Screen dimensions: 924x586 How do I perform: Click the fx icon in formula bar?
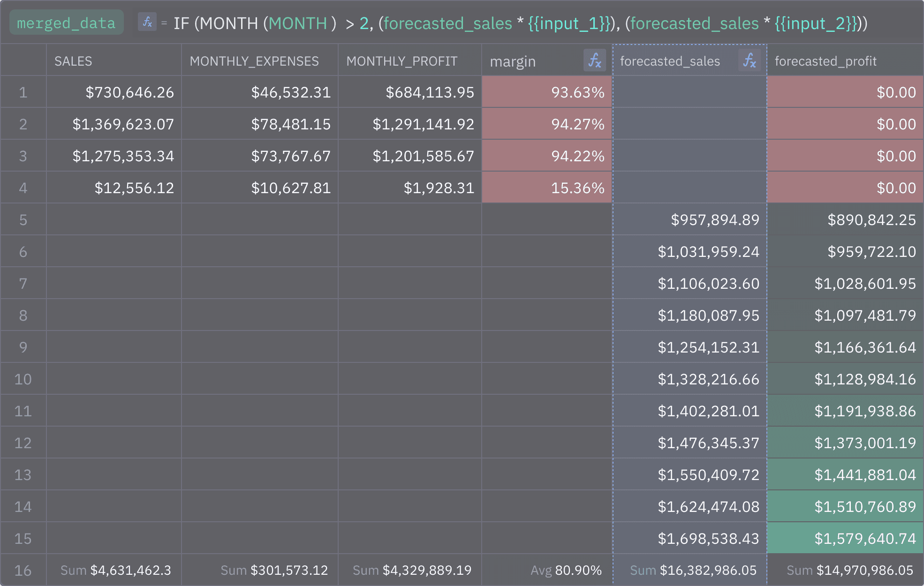click(x=147, y=22)
